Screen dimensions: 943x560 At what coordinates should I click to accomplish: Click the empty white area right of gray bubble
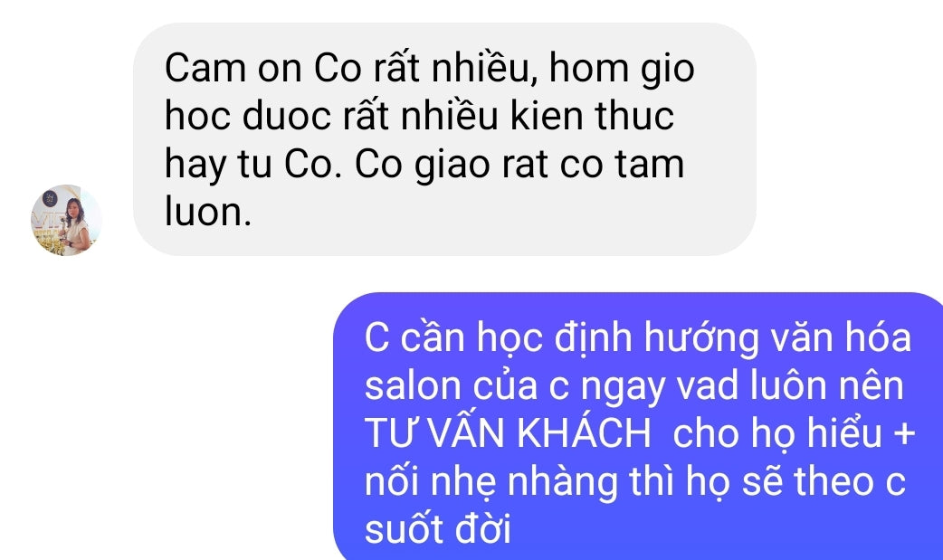(x=848, y=139)
